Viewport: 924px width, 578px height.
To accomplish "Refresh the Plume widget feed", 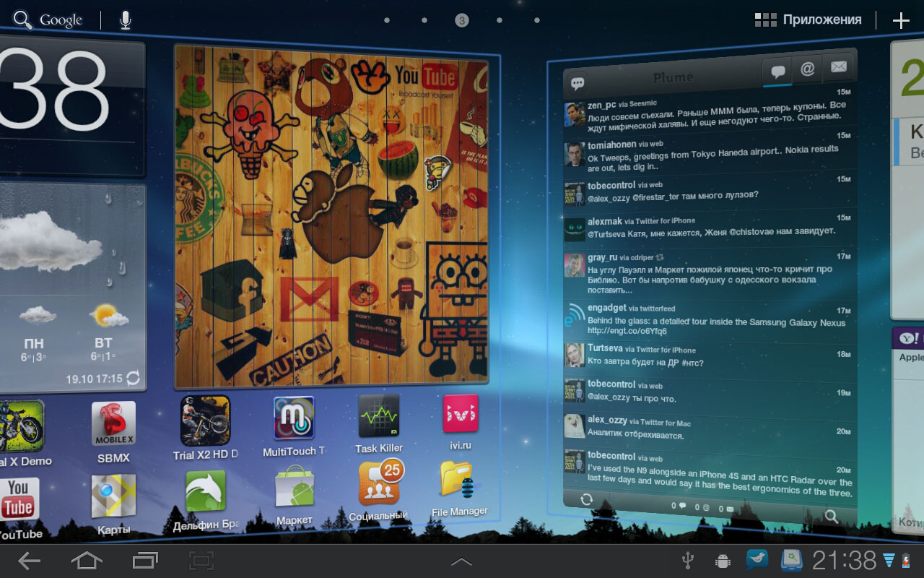I will click(586, 499).
